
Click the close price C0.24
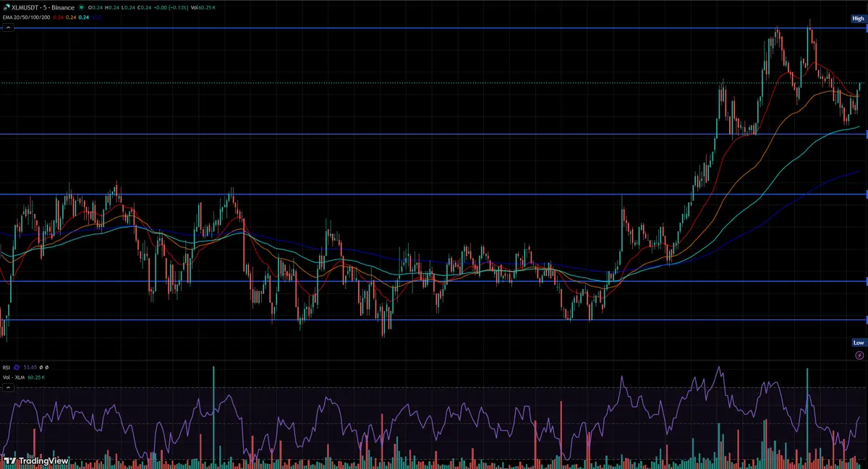144,7
